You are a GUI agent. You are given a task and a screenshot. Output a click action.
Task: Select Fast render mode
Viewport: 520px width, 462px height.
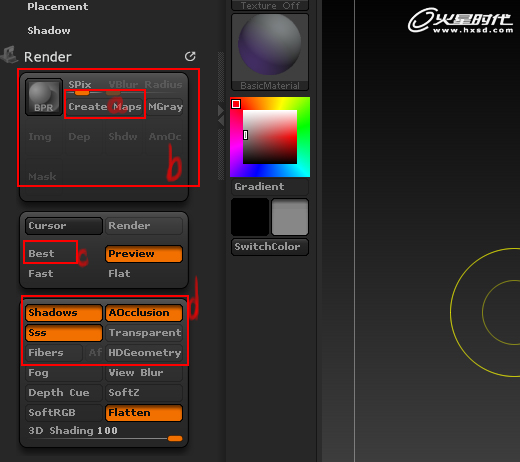(41, 274)
